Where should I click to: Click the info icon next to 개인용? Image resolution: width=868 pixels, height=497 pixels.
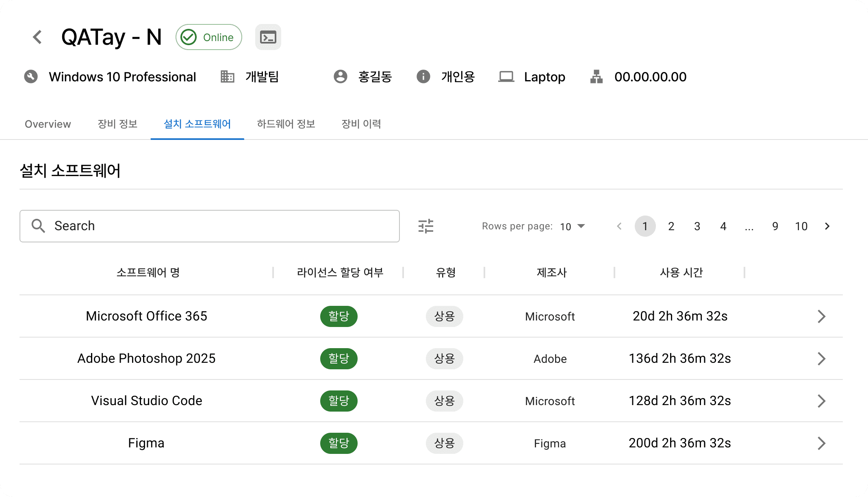pyautogui.click(x=423, y=76)
